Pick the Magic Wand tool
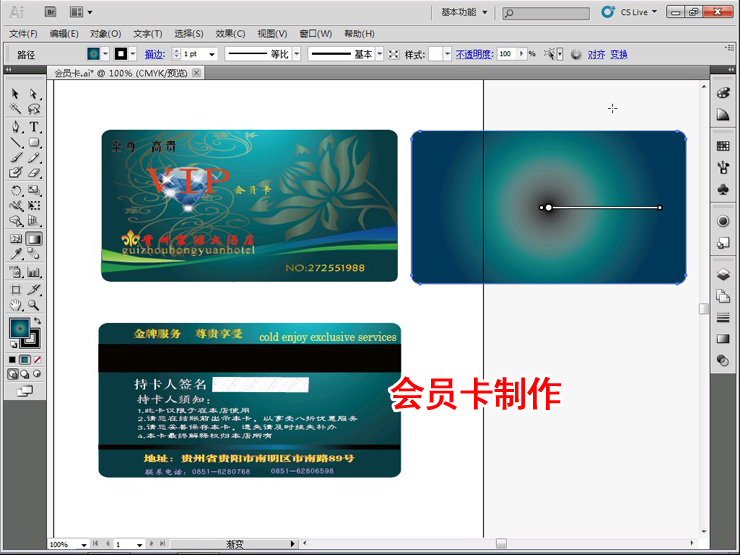740x555 pixels. click(16, 110)
